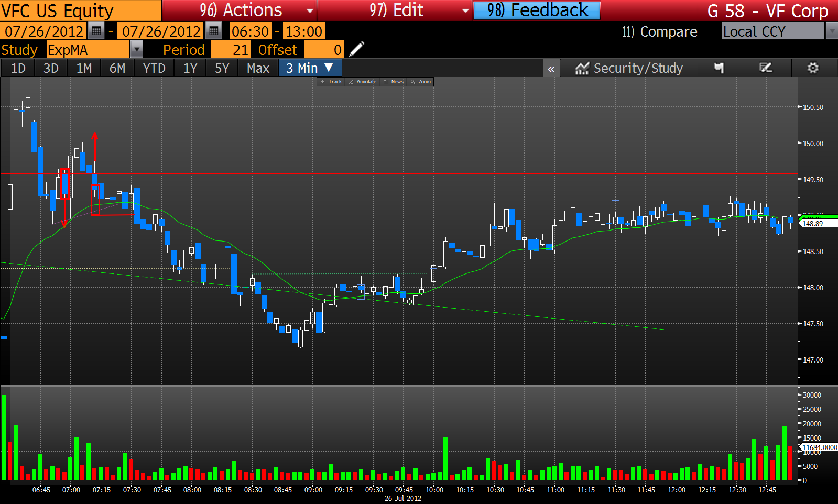
Task: Click the ExpMA study name field
Action: [x=88, y=50]
